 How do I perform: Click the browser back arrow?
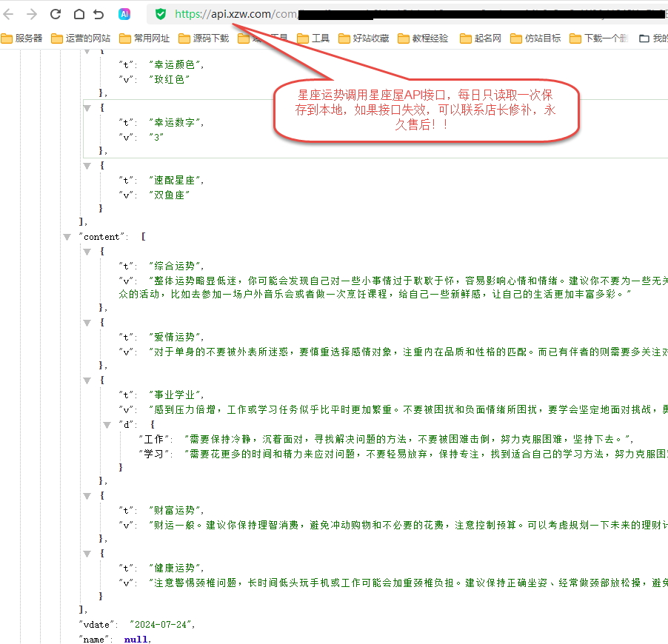pos(10,14)
